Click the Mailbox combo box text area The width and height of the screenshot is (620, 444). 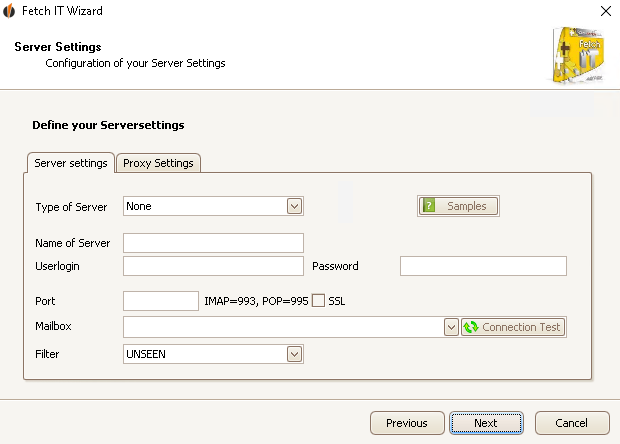click(284, 327)
